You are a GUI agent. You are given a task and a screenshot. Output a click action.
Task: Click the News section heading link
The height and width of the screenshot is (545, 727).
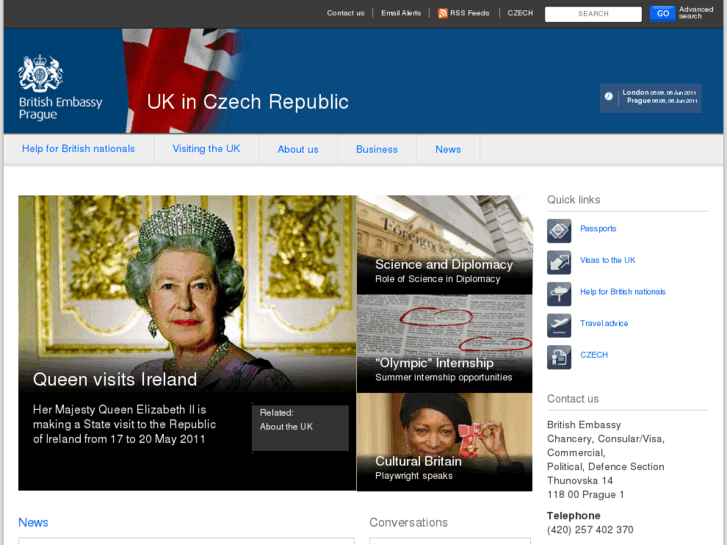pos(33,522)
